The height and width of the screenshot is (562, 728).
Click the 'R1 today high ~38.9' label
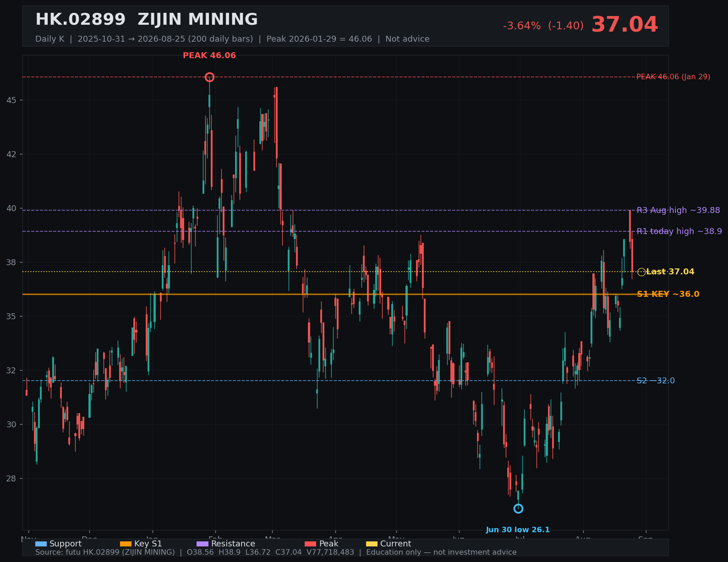click(x=679, y=231)
